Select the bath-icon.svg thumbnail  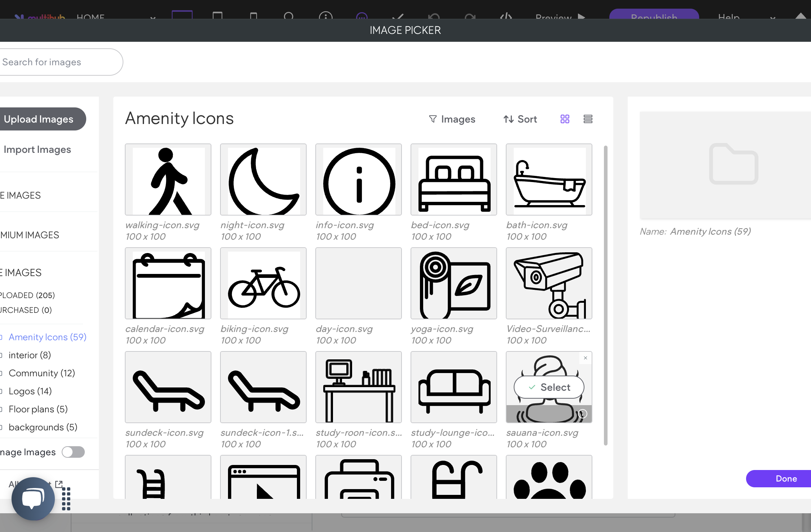[x=549, y=179]
